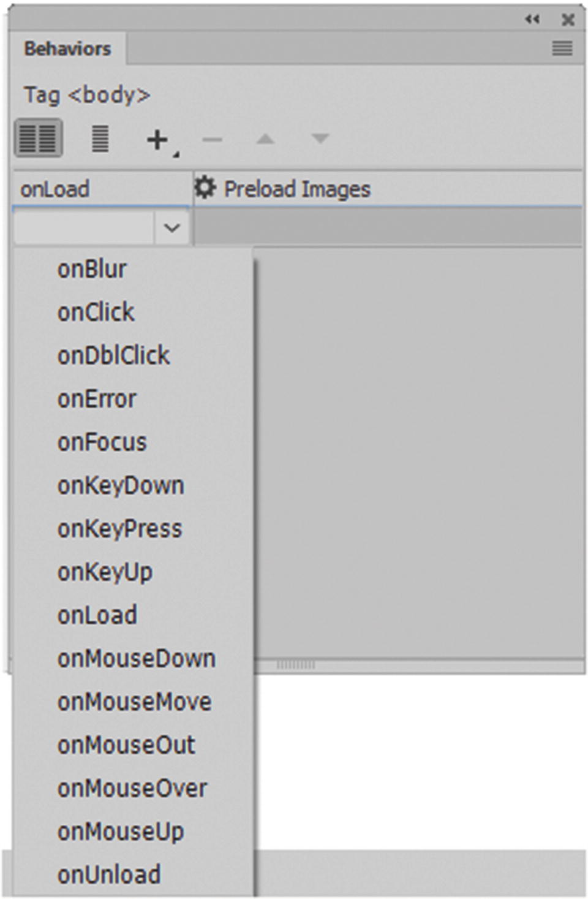Click the minus Remove event icon
Screen dimensions: 588x899
point(212,140)
